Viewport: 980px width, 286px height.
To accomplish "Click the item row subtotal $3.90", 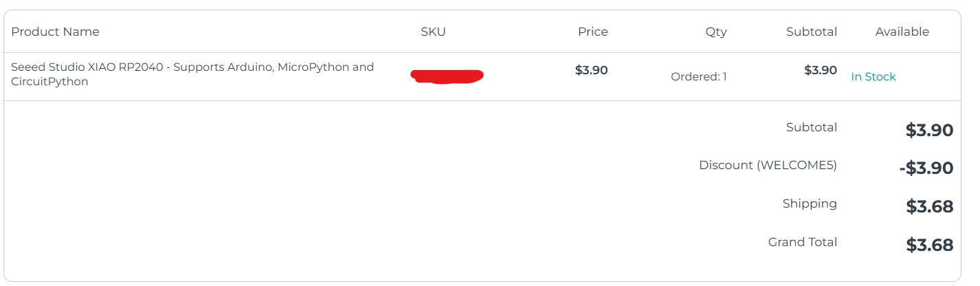I will coord(820,70).
